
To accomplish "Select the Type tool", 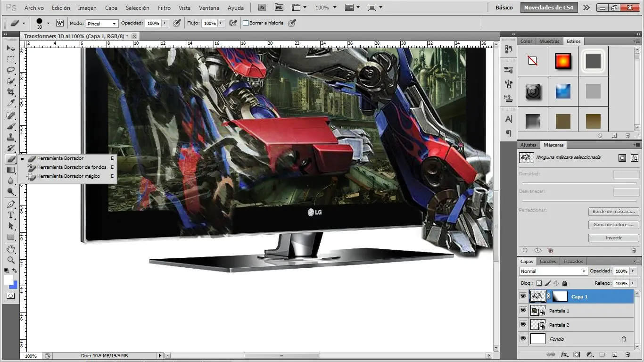I will 11,215.
